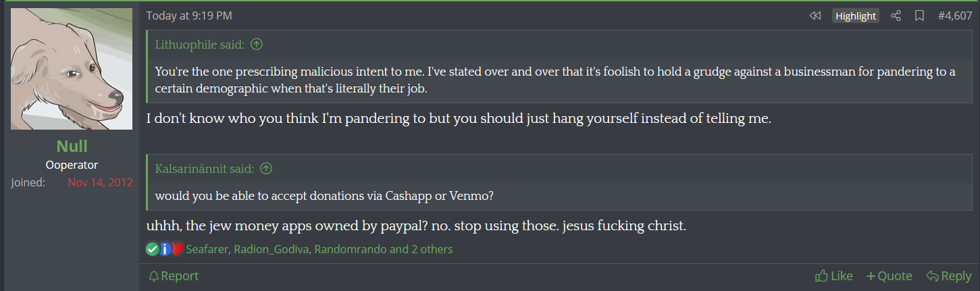Report this post using the bell link
The image size is (980, 291).
(174, 276)
